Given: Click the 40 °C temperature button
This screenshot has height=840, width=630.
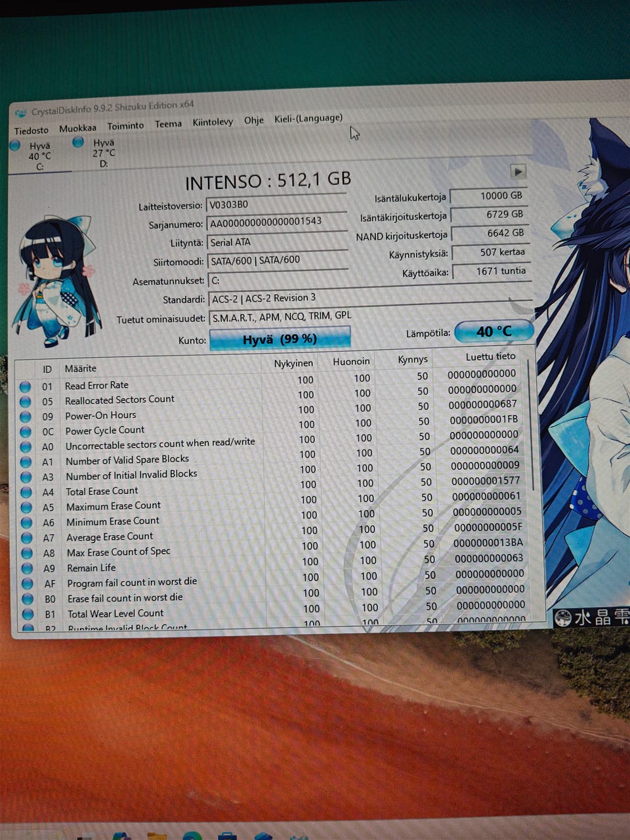Looking at the screenshot, I should tap(493, 331).
